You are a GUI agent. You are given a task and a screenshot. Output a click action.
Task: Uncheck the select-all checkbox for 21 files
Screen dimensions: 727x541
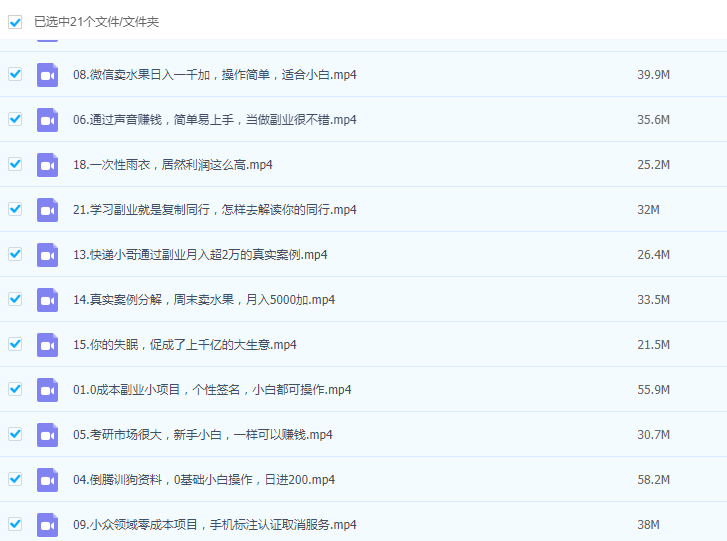pyautogui.click(x=15, y=21)
